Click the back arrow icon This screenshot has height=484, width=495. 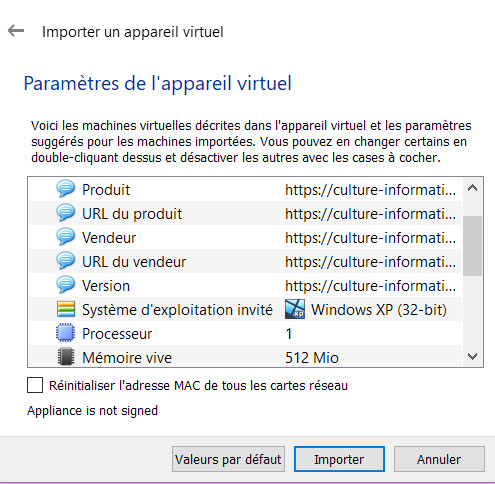click(x=16, y=31)
